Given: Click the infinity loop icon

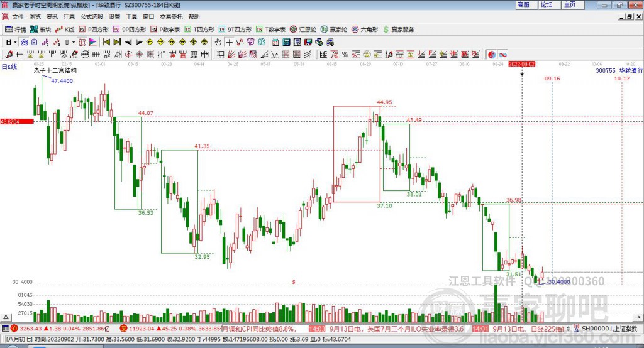Looking at the screenshot, I should tap(502, 54).
